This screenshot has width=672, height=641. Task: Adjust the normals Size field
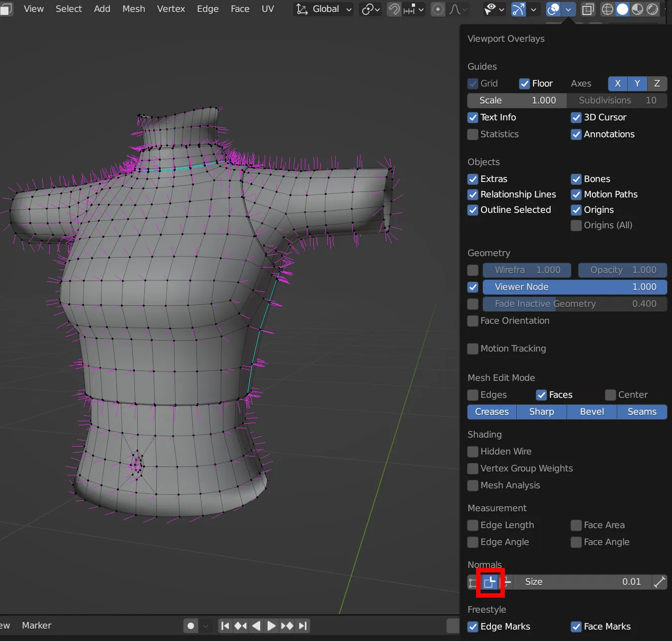coord(582,582)
